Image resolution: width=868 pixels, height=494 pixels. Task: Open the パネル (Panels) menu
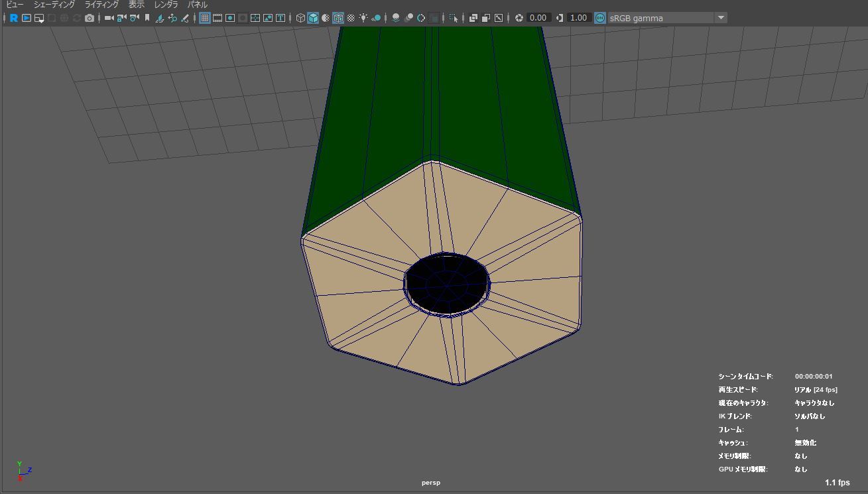tap(198, 5)
